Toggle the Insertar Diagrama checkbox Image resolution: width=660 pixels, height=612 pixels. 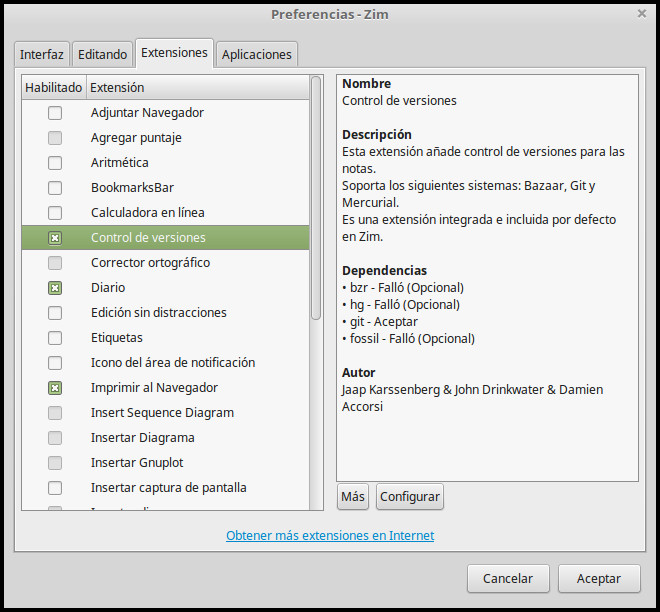click(55, 438)
